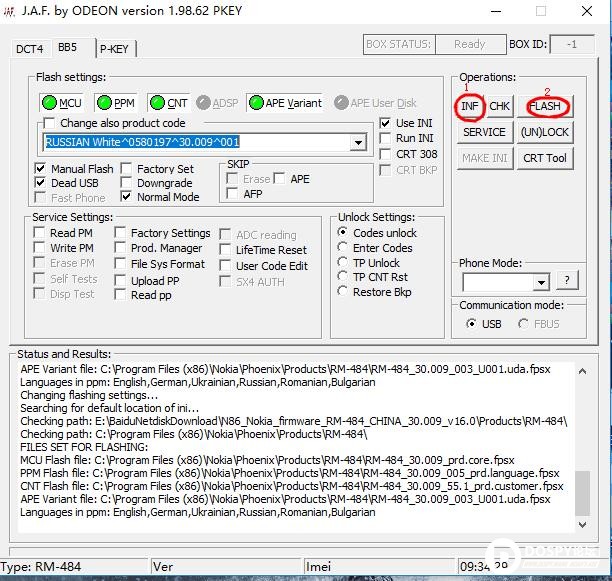The image size is (612, 581).
Task: Click the RUSSIAN White product code field
Action: coord(197,142)
